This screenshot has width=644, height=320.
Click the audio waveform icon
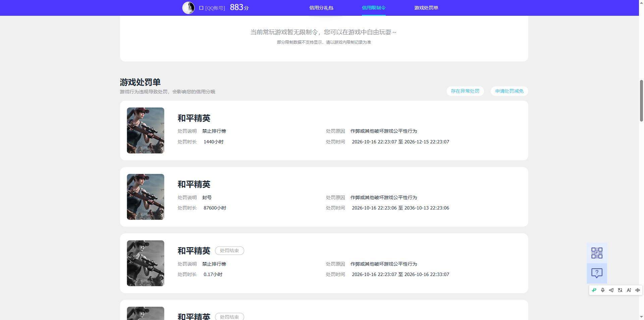pos(638,290)
